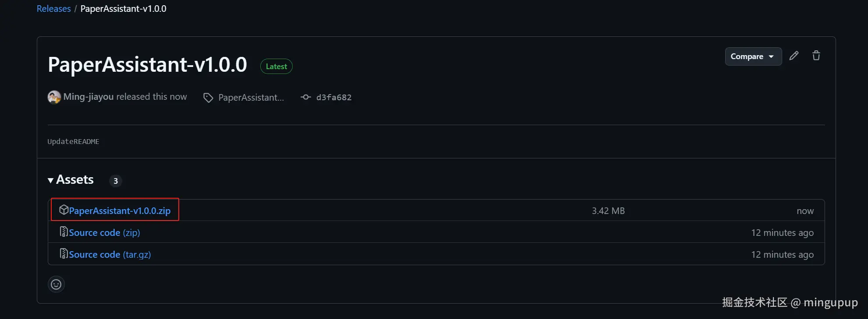Collapse the Assets section triangle
Image resolution: width=868 pixels, height=319 pixels.
point(51,180)
